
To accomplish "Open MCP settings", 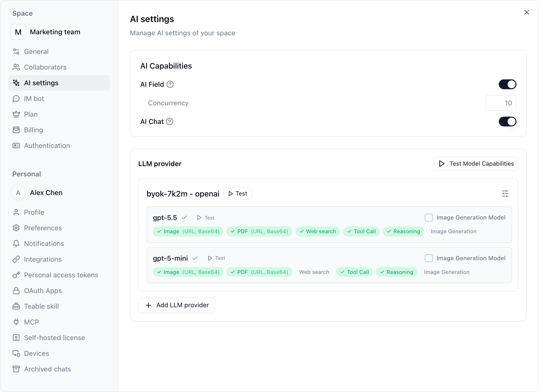I will [59, 322].
